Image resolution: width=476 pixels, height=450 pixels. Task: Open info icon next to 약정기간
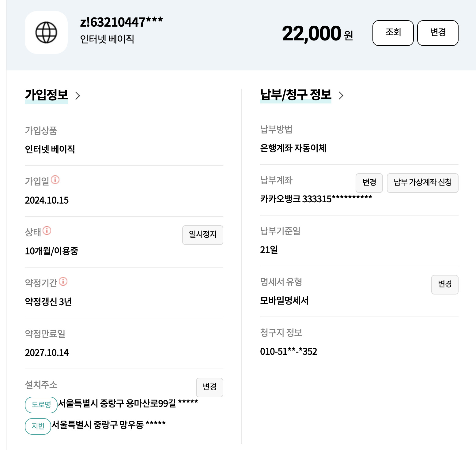pyautogui.click(x=63, y=281)
